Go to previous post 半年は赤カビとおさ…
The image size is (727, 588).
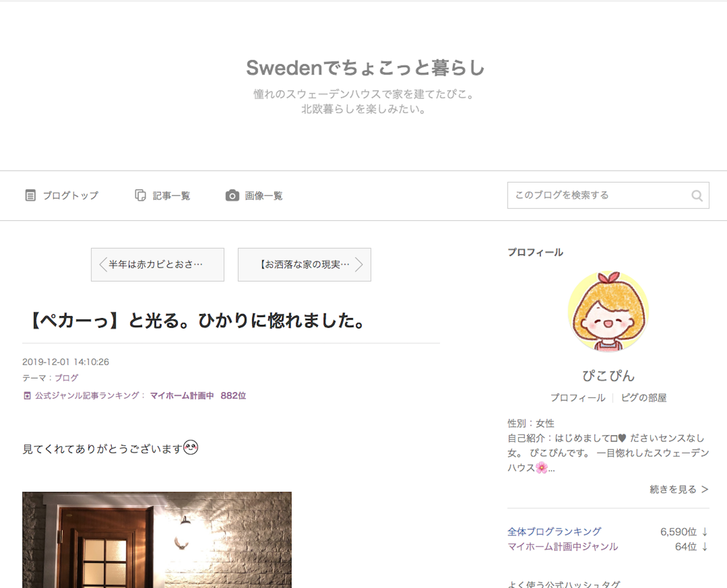pos(158,265)
